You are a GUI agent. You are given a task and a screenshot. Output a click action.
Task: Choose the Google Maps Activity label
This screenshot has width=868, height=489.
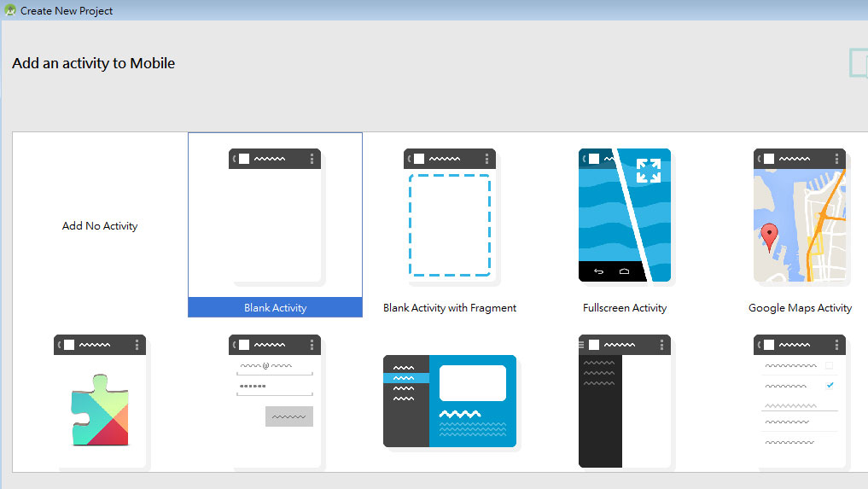(x=800, y=308)
